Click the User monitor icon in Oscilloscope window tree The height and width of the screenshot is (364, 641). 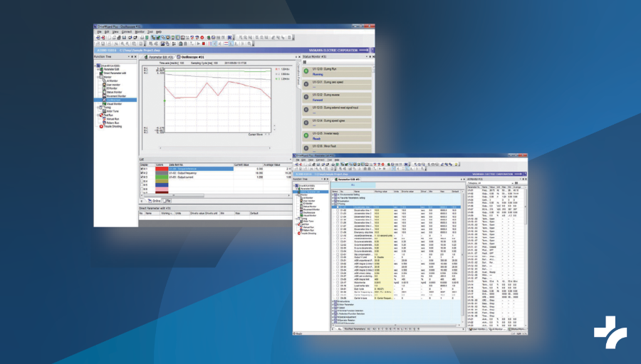coord(104,85)
